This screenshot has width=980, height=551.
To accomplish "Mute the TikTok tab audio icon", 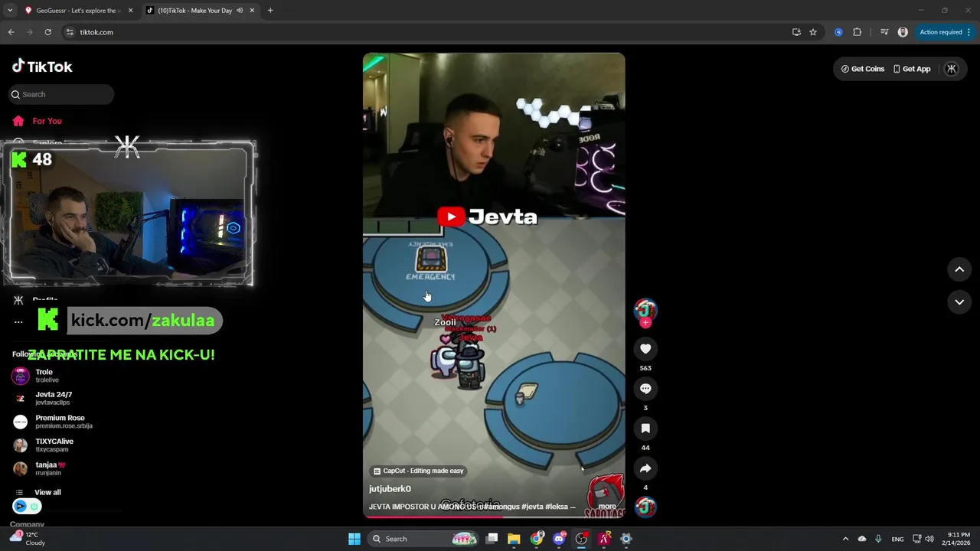I will (x=240, y=11).
